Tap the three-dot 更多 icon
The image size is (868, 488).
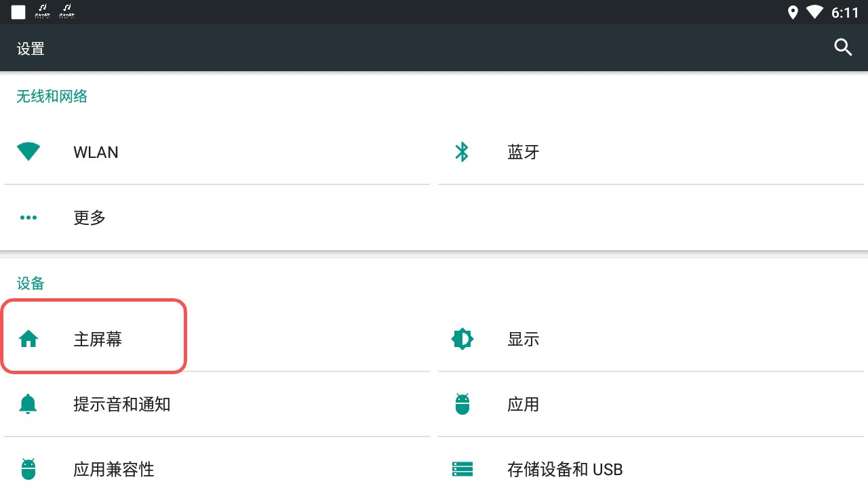point(28,218)
